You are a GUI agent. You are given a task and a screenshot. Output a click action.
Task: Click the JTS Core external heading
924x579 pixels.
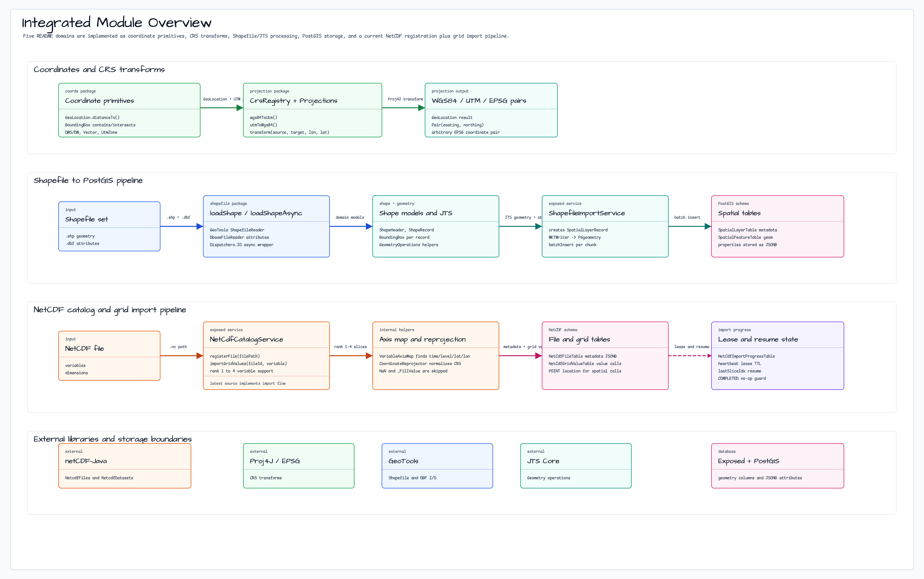(543, 461)
